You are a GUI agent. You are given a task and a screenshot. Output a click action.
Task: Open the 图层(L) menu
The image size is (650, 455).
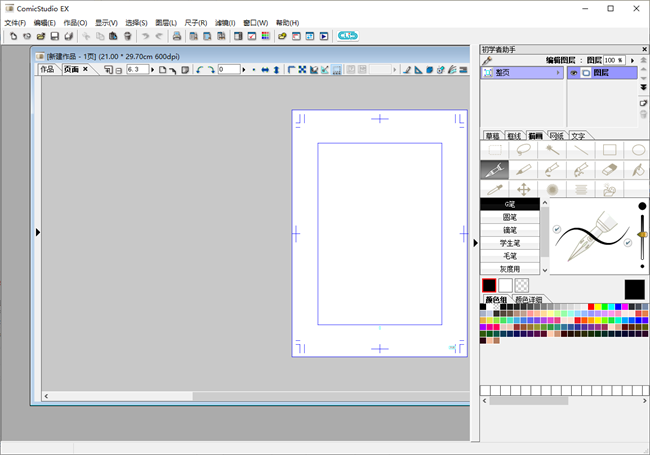point(166,22)
